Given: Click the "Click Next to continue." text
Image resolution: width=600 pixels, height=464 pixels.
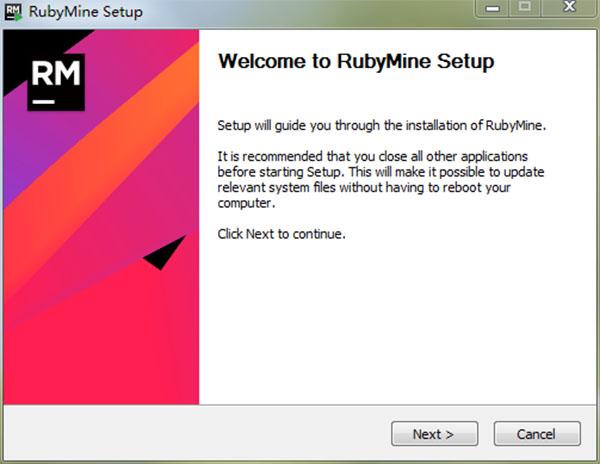Looking at the screenshot, I should coord(282,234).
